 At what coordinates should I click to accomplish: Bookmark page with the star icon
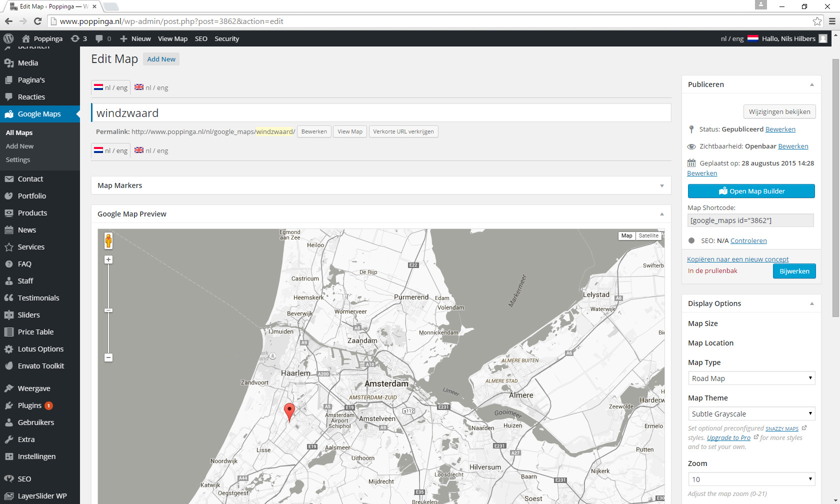tap(817, 21)
